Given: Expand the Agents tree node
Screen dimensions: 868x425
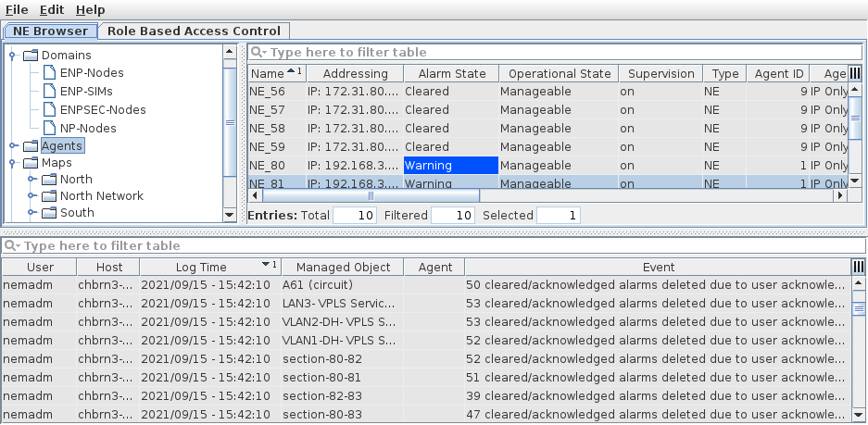Looking at the screenshot, I should click(x=13, y=146).
